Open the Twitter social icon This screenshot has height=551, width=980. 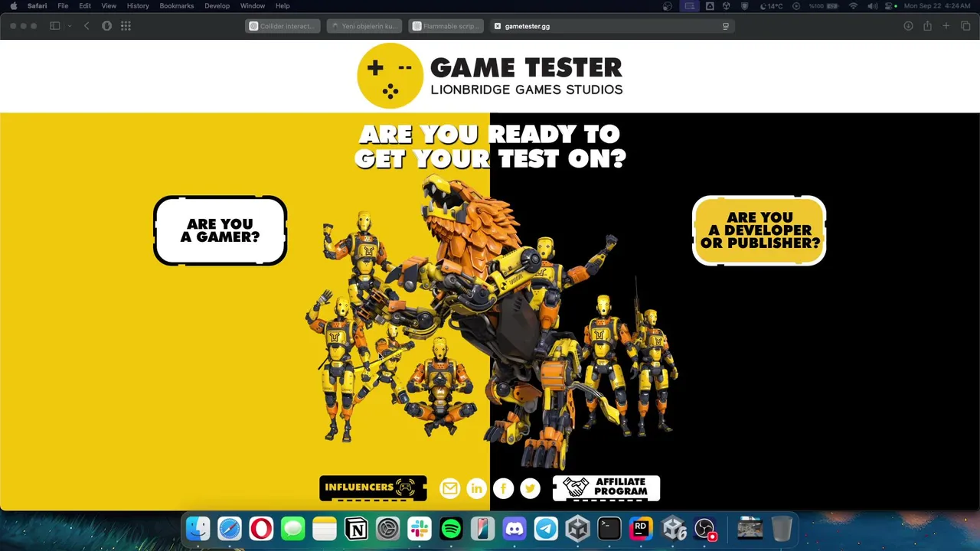(x=530, y=488)
